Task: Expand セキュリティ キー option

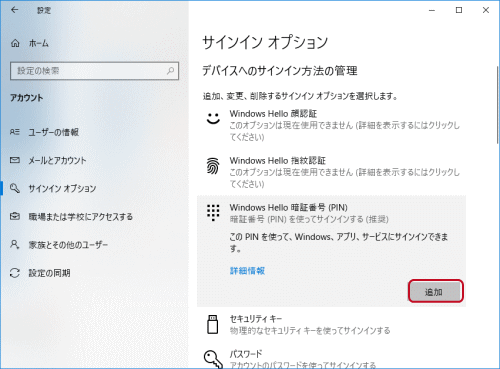Action: [x=331, y=324]
